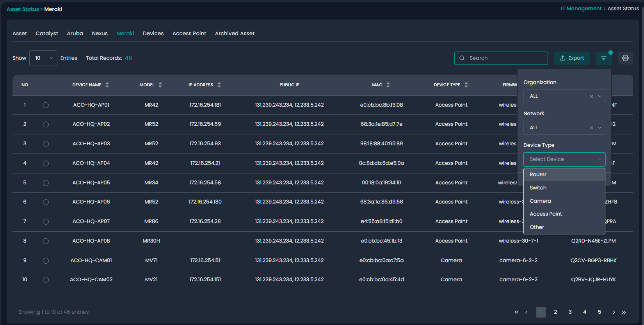This screenshot has height=325, width=644.
Task: Switch to the Aruba tab
Action: tap(75, 34)
